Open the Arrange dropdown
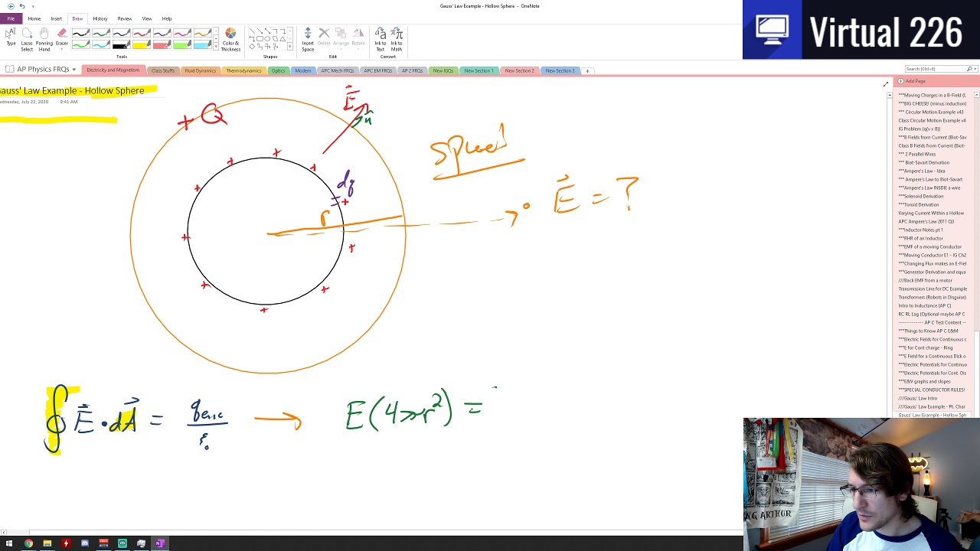 click(341, 37)
